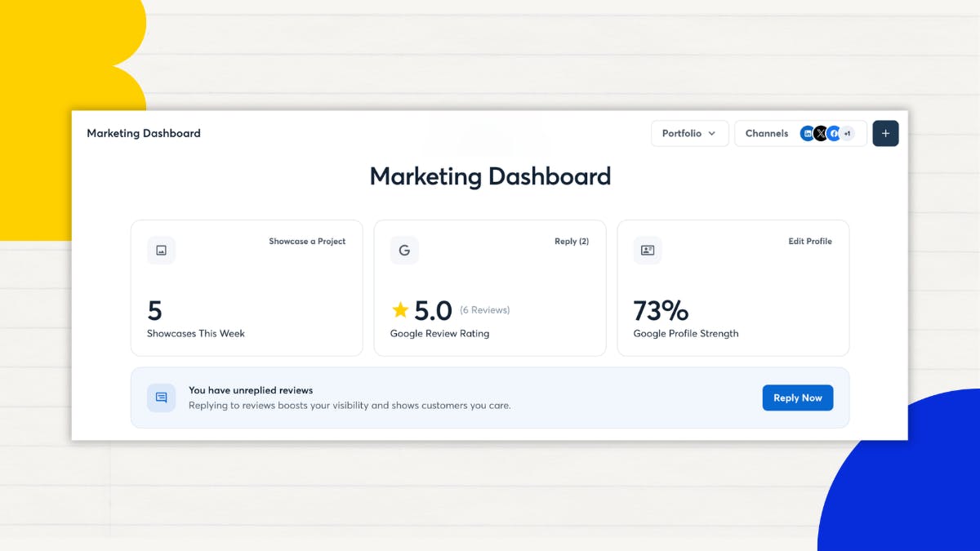Click the Replying to reviews boosts visibility sentence
The width and height of the screenshot is (980, 551).
(350, 405)
